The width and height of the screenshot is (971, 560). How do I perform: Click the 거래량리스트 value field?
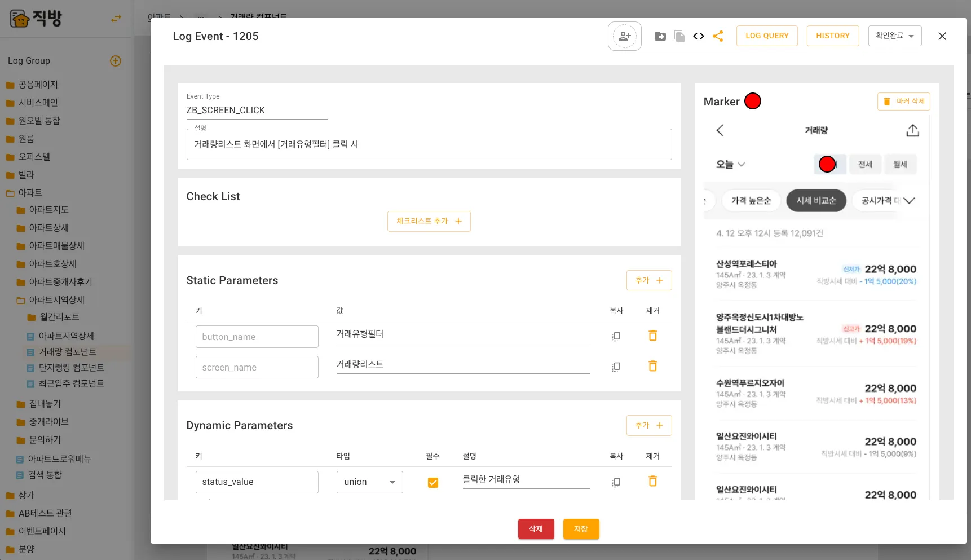pyautogui.click(x=463, y=364)
